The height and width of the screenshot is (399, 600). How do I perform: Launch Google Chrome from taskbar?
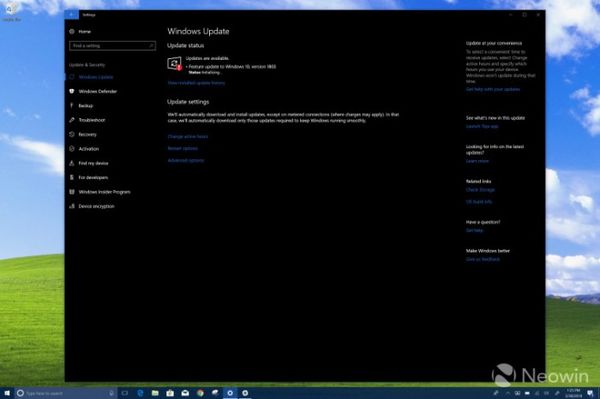tap(200, 393)
